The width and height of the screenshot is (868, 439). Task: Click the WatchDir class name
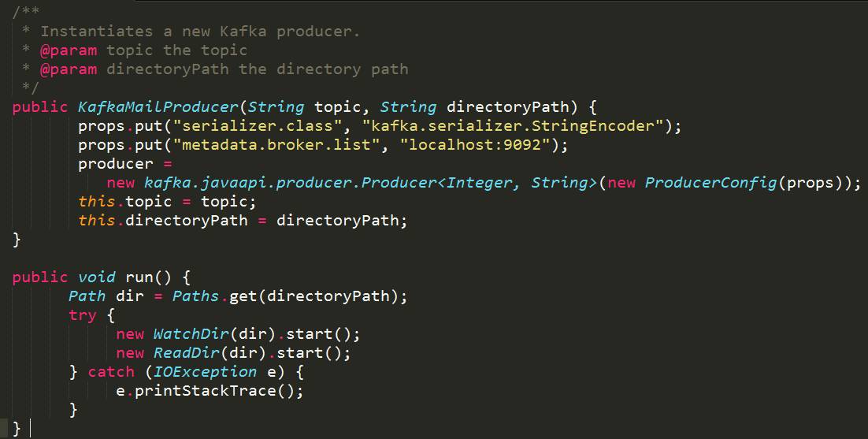point(191,334)
